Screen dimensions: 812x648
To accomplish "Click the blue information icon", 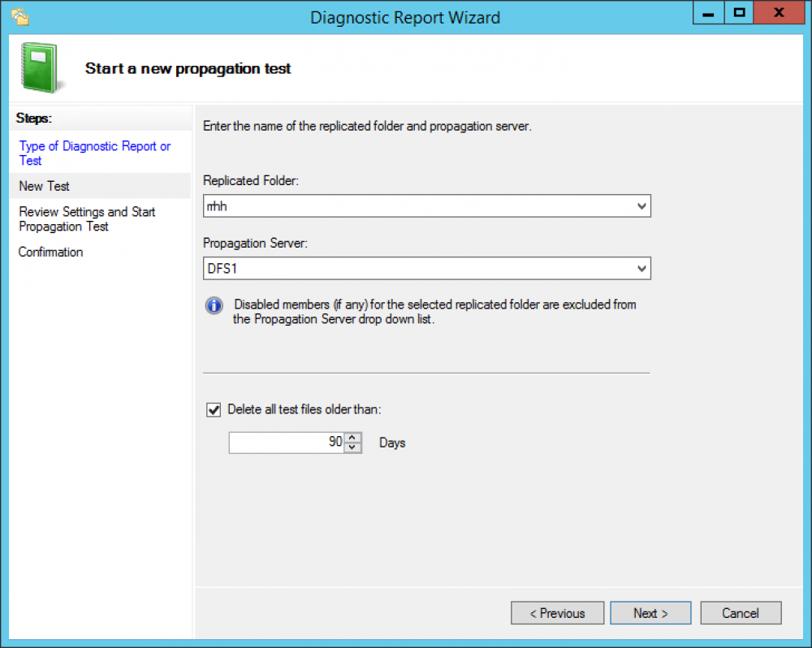I will point(214,305).
